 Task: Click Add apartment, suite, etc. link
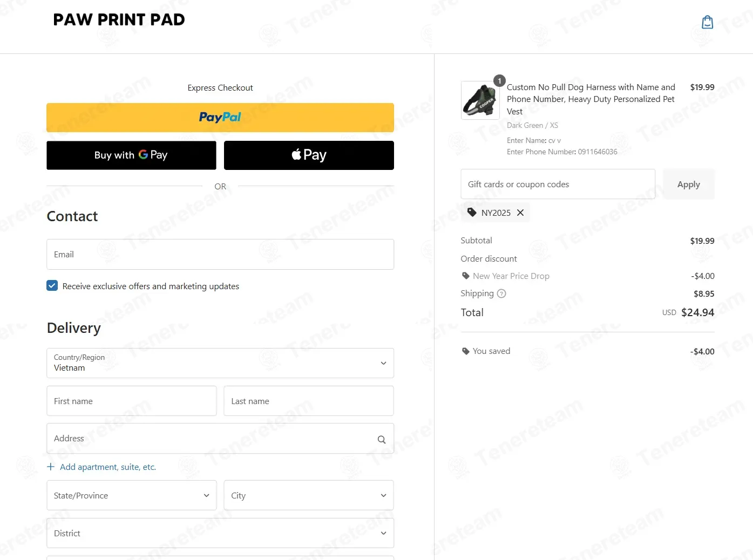tap(108, 467)
